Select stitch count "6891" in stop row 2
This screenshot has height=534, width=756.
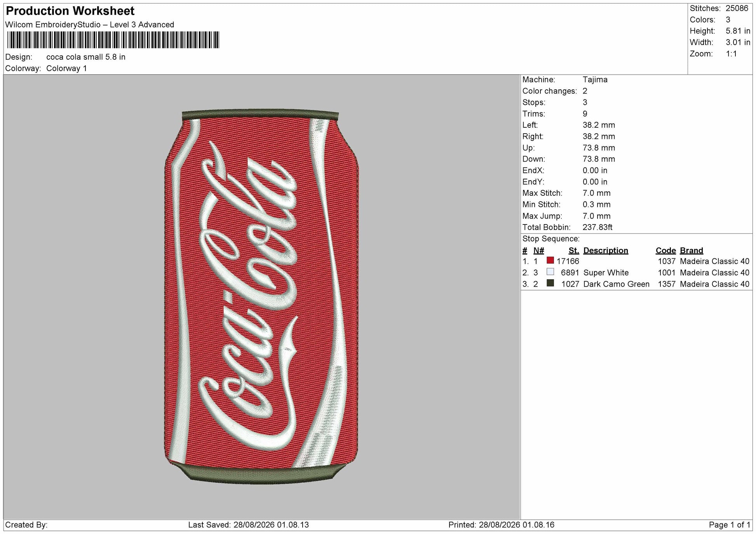click(x=570, y=273)
